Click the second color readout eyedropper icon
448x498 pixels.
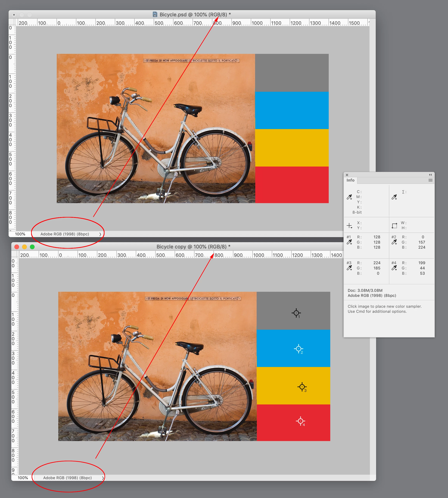[x=394, y=197]
